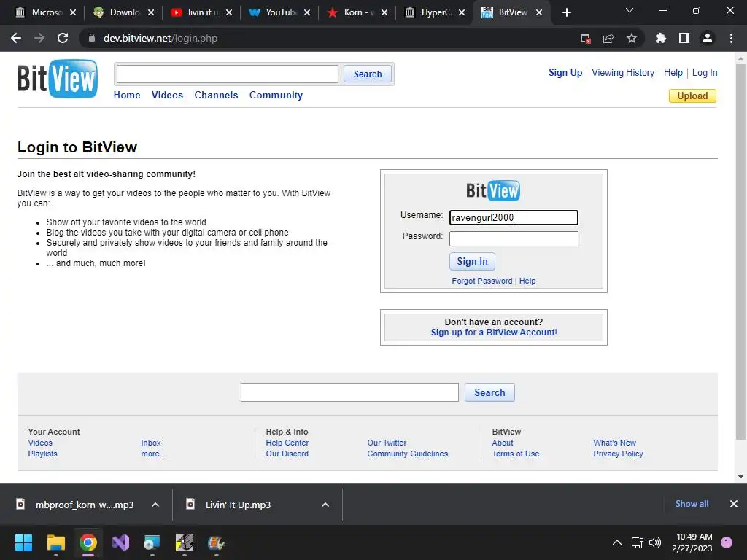Go back with browser back arrow
Screen dimensions: 747x560
click(16, 38)
